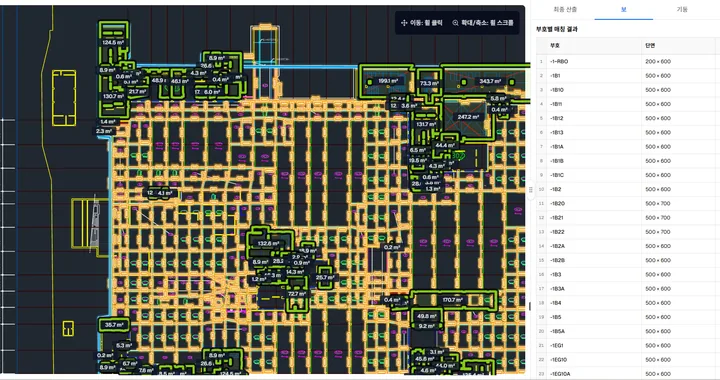This screenshot has height=380, width=720.
Task: Select the -1B2B cell
Action: (593, 260)
